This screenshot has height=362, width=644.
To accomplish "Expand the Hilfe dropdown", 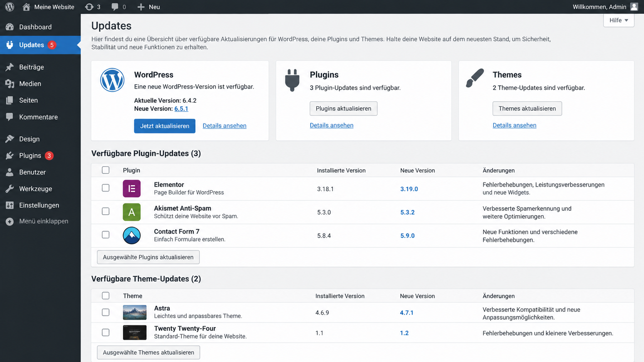I will click(619, 20).
